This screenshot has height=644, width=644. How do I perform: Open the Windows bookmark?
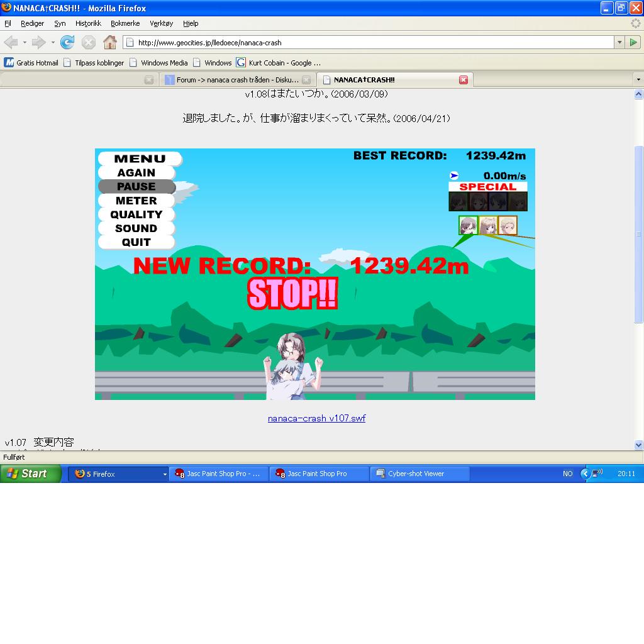pyautogui.click(x=213, y=63)
